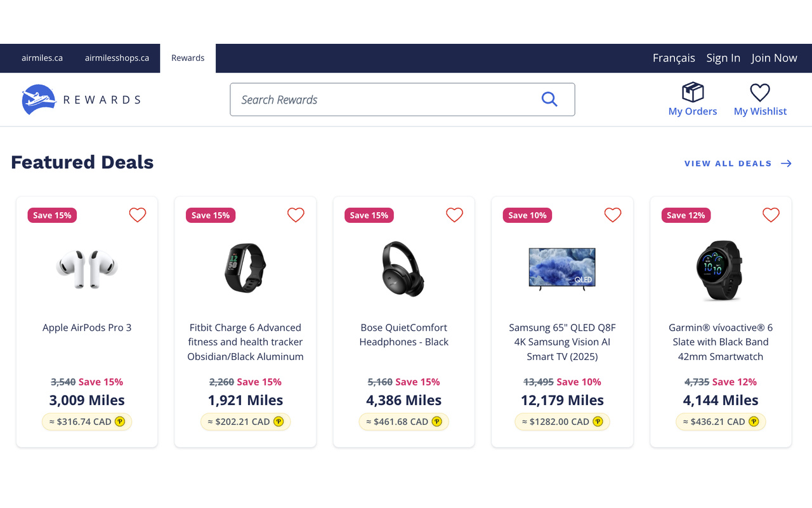The width and height of the screenshot is (812, 508).
Task: Click the Join Now link
Action: point(774,58)
